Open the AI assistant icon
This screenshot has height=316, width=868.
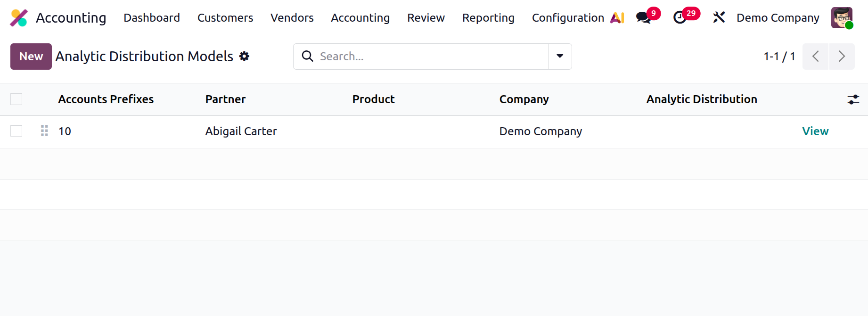(617, 18)
